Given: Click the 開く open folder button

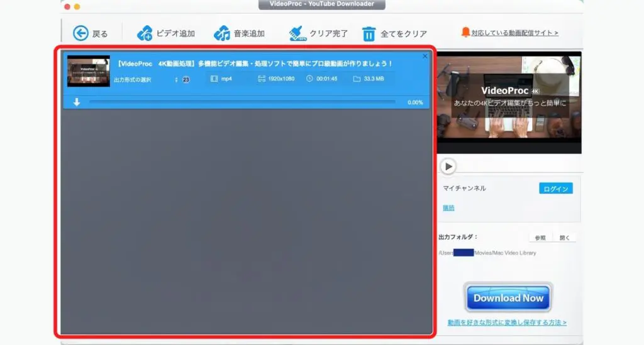Looking at the screenshot, I should pyautogui.click(x=564, y=238).
